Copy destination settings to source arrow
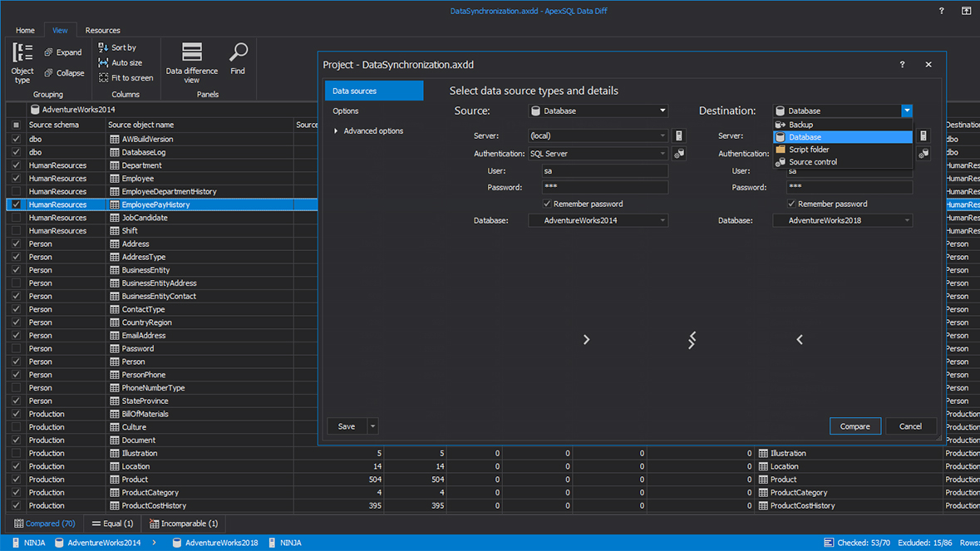The image size is (980, 551). (800, 339)
